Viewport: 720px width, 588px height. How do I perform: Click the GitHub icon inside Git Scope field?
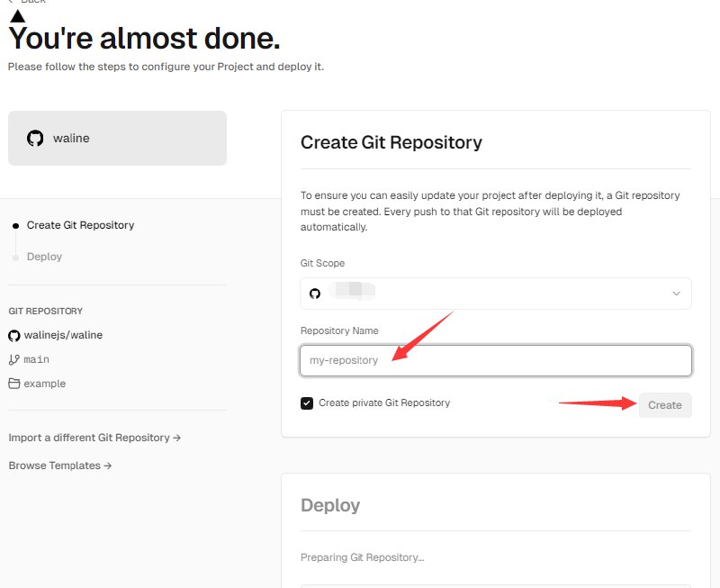point(315,294)
